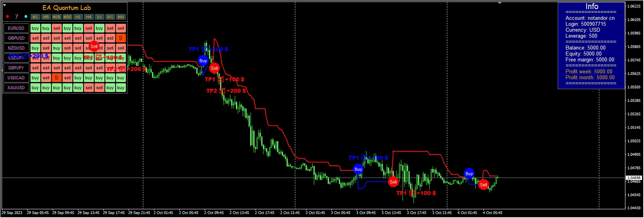Select the M15 timeframe header
Viewport: 644px width, 218px height.
pos(57,17)
